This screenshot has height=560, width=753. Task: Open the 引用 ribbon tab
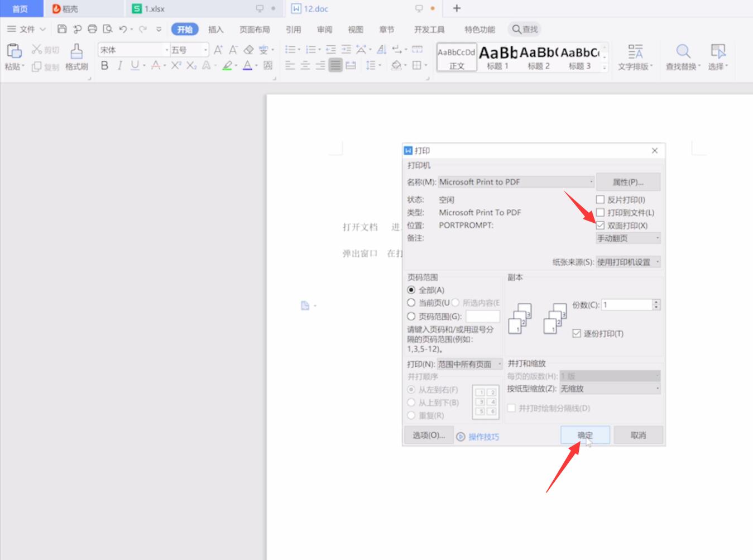[293, 30]
